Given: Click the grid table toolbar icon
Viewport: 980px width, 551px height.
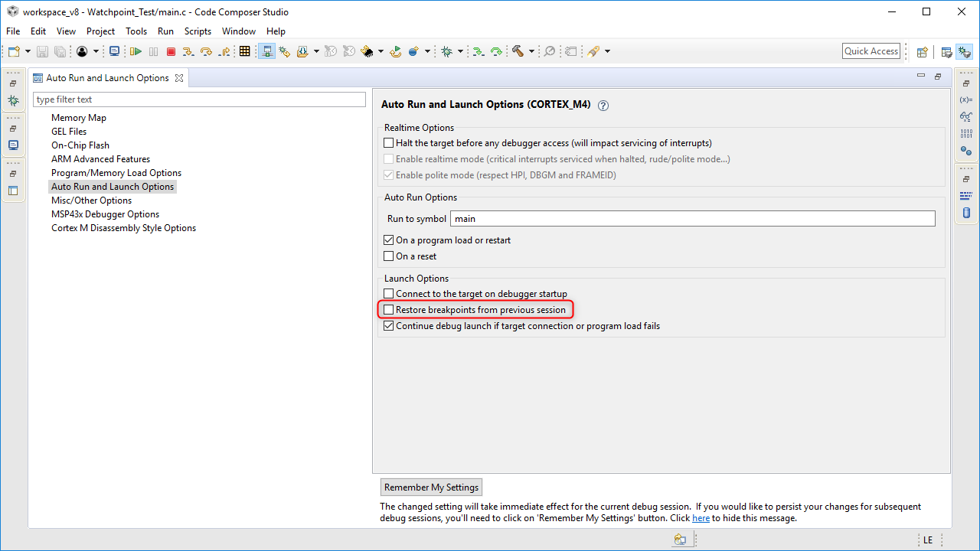Looking at the screenshot, I should 244,51.
